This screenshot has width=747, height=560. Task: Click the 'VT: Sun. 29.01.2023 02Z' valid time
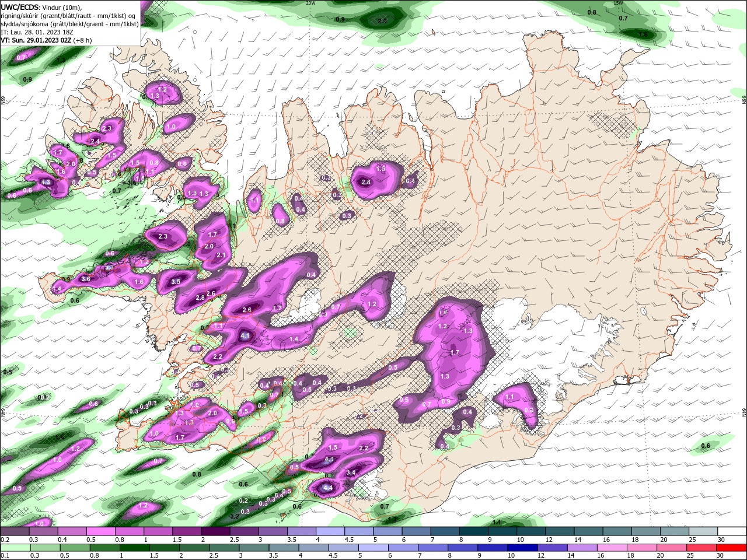coord(36,40)
